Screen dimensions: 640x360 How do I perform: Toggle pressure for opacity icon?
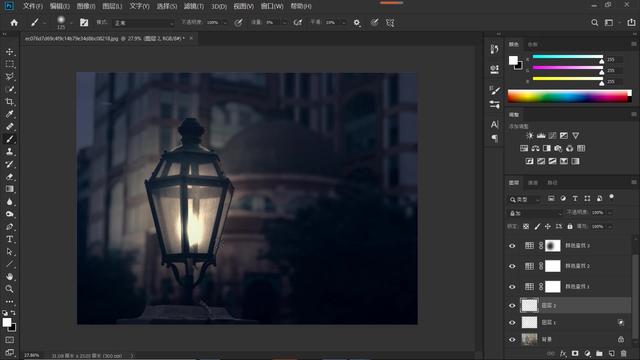pyautogui.click(x=238, y=23)
